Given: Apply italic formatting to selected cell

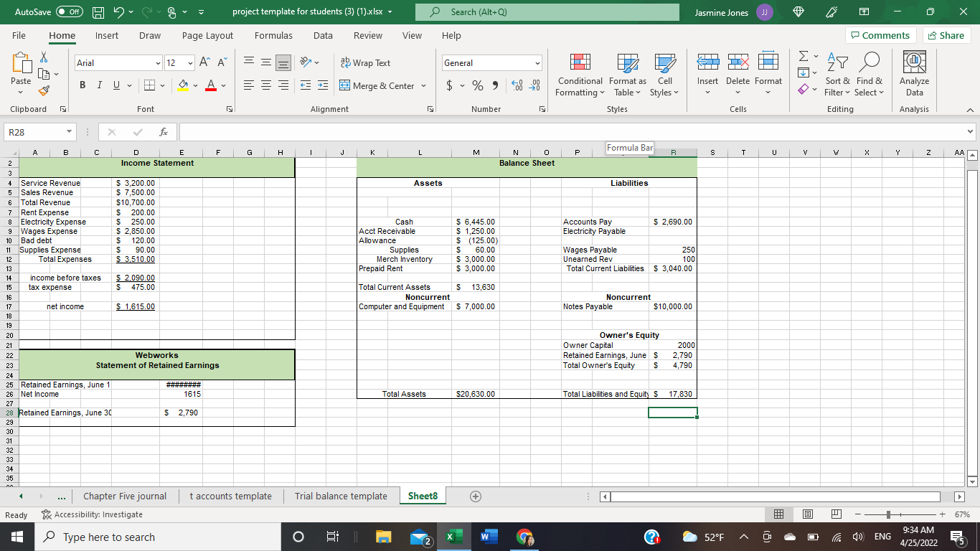Looking at the screenshot, I should tap(99, 85).
